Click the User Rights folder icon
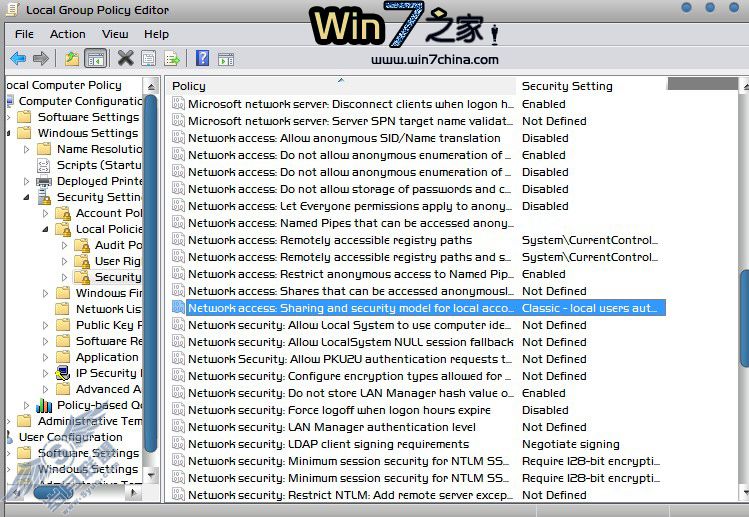The image size is (749, 517). point(82,261)
